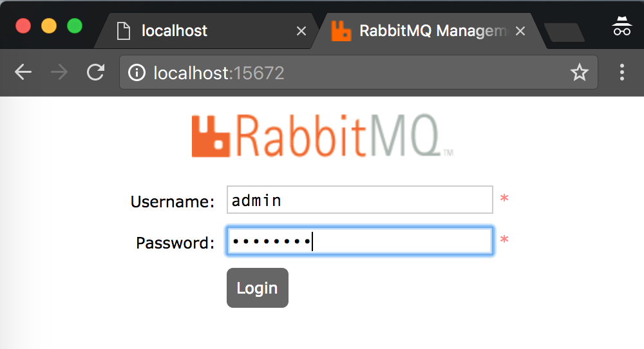Go back with the browser back arrow
The height and width of the screenshot is (349, 644).
click(23, 72)
